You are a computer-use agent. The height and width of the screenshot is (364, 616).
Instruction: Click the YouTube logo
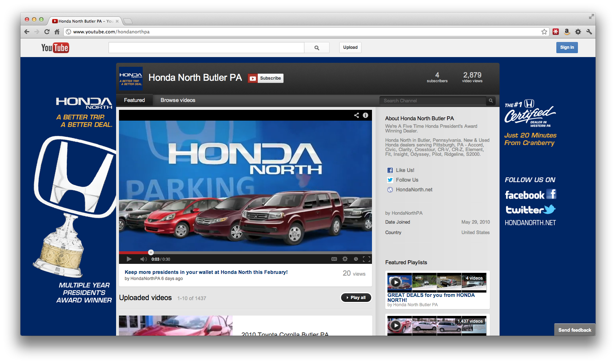click(x=55, y=47)
